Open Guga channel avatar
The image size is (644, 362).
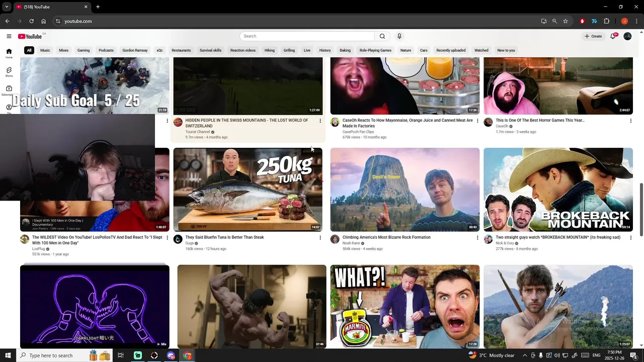(178, 239)
